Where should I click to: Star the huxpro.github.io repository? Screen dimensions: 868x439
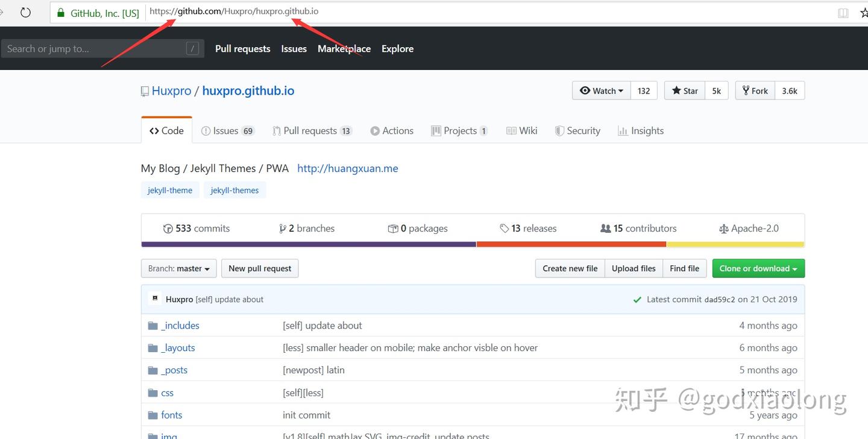click(x=683, y=90)
